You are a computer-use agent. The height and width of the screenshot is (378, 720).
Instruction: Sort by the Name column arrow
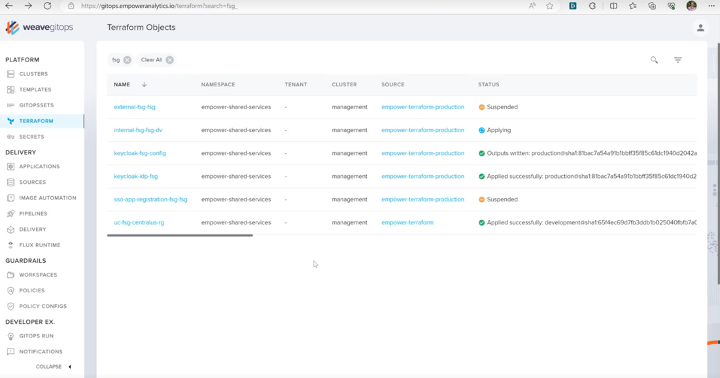coord(144,85)
